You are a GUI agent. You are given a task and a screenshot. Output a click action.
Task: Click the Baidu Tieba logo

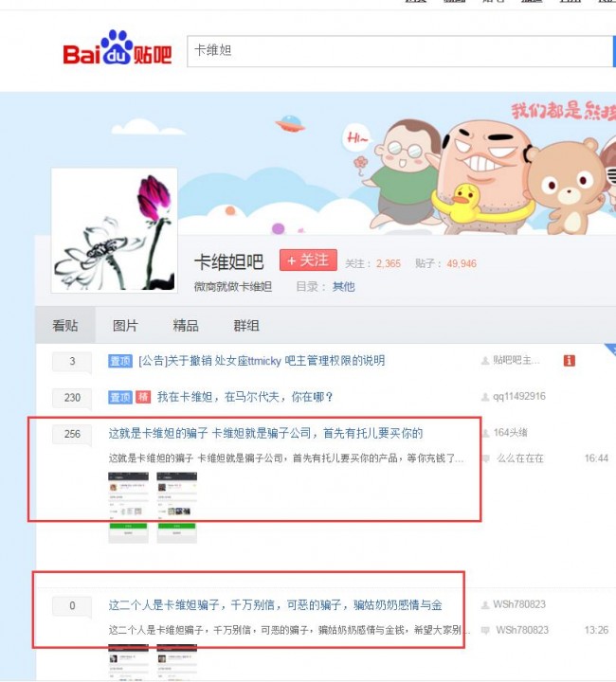tap(118, 48)
